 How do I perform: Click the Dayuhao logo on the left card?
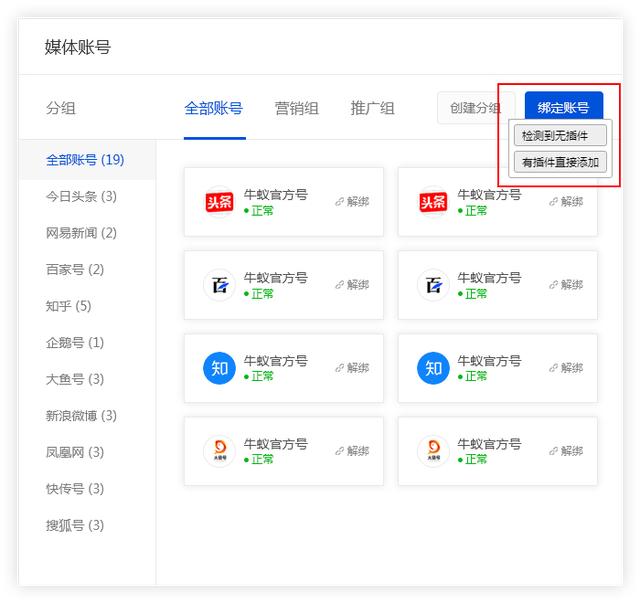219,451
